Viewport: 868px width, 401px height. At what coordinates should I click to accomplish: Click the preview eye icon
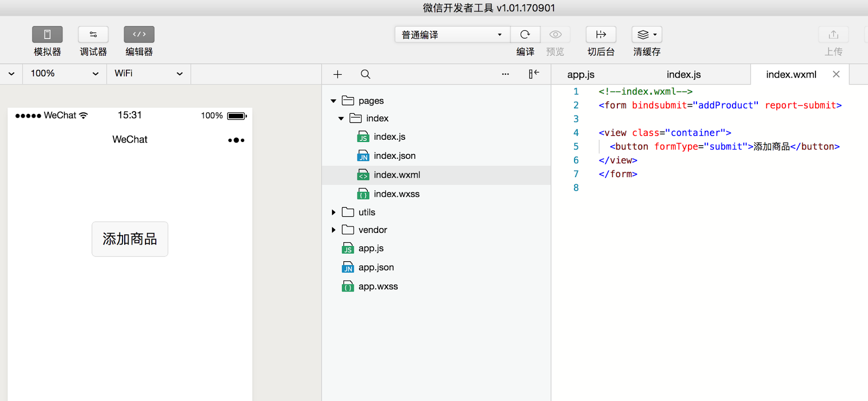555,35
